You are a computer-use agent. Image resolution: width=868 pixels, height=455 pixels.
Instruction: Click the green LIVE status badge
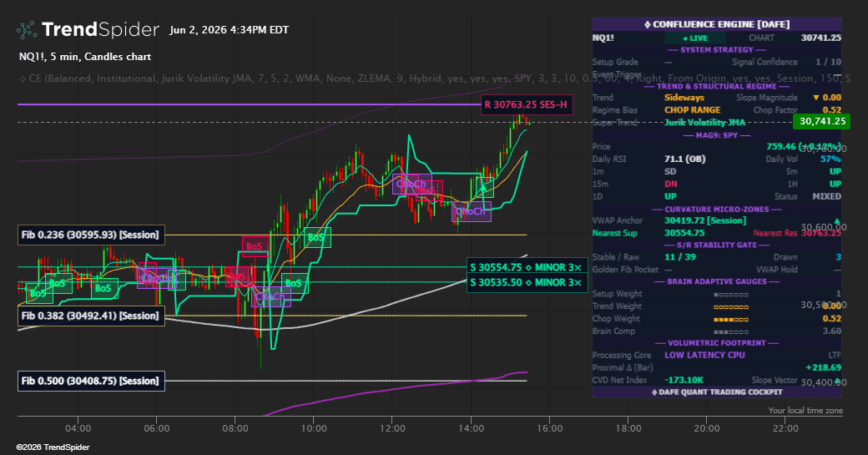[694, 38]
